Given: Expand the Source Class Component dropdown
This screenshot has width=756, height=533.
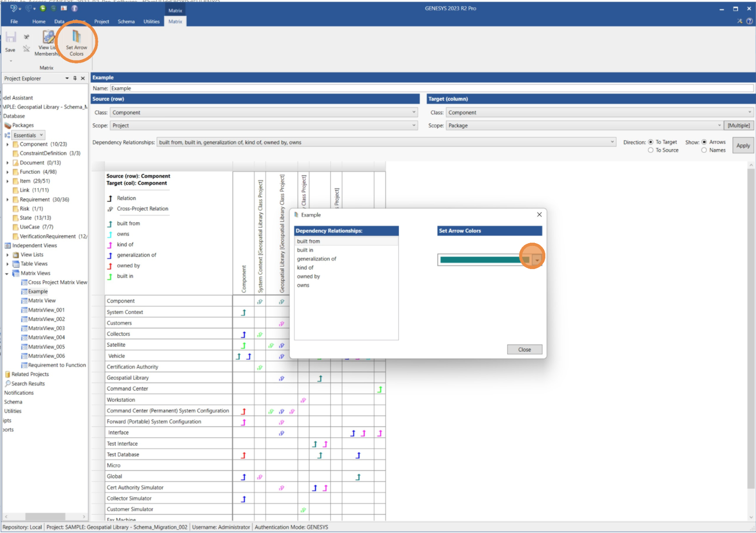Looking at the screenshot, I should pyautogui.click(x=414, y=112).
